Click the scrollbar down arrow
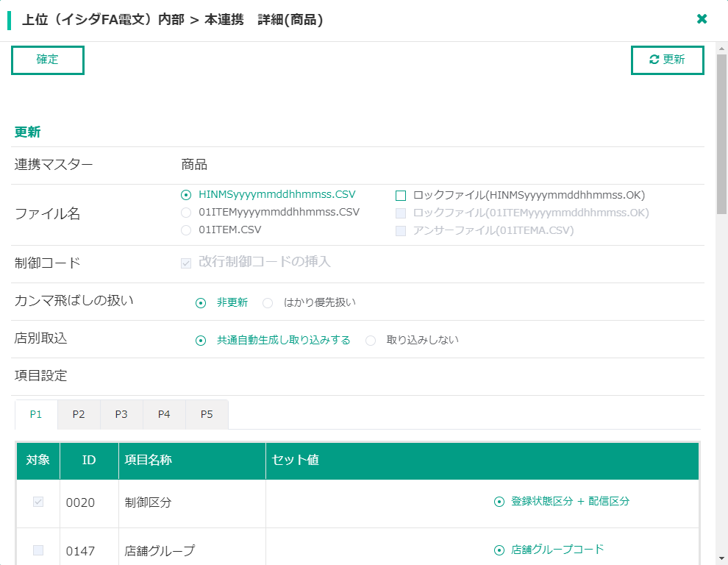The image size is (728, 565). tap(721, 559)
